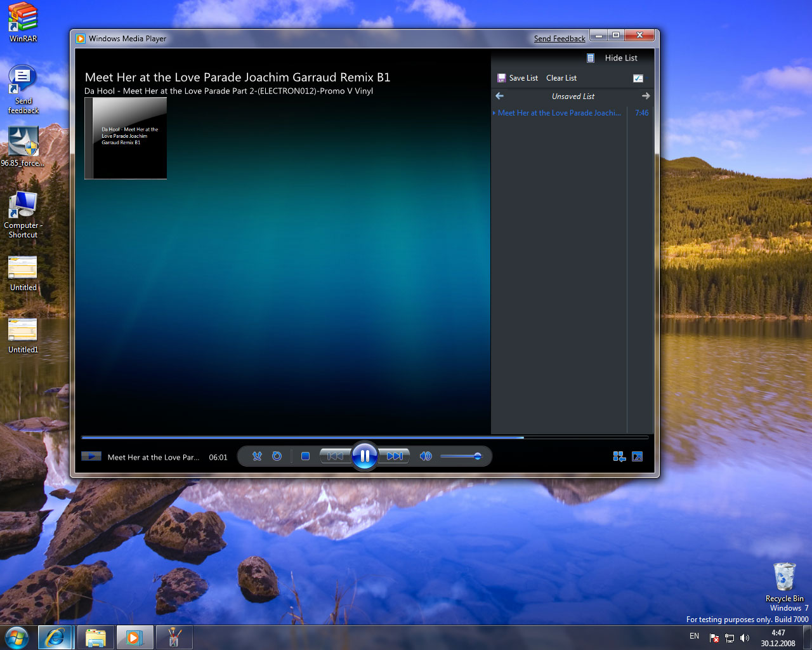Click the small video thumbnail icon in the controls bar
This screenshot has height=650, width=812.
(x=91, y=456)
